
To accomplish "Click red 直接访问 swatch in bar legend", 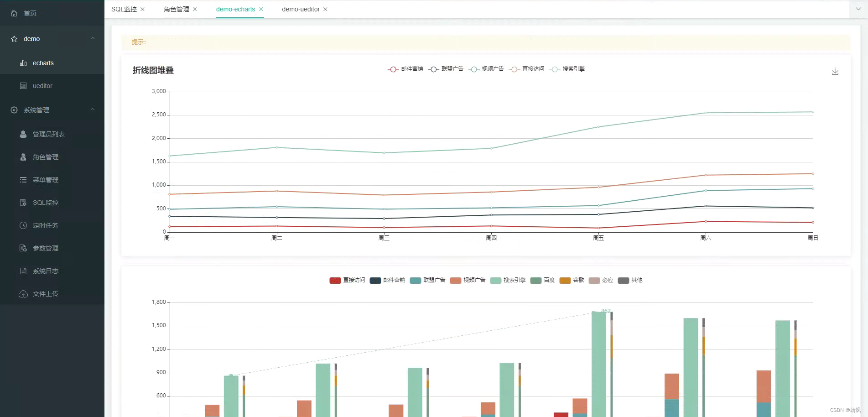I will 335,280.
